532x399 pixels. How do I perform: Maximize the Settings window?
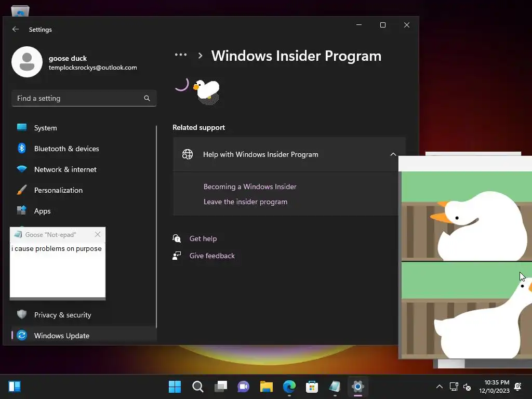tap(383, 25)
